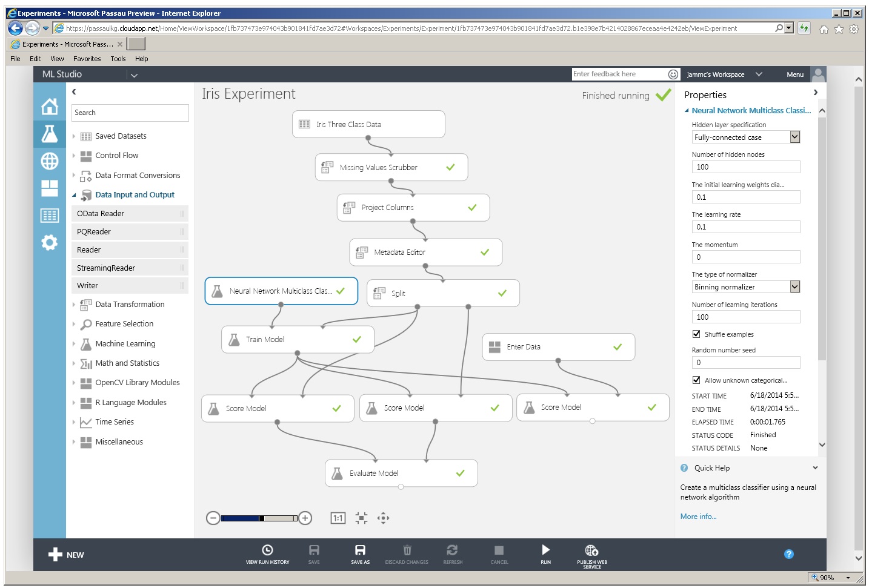This screenshot has width=869, height=588.
Task: Click the browser home icon
Action: pos(824,29)
